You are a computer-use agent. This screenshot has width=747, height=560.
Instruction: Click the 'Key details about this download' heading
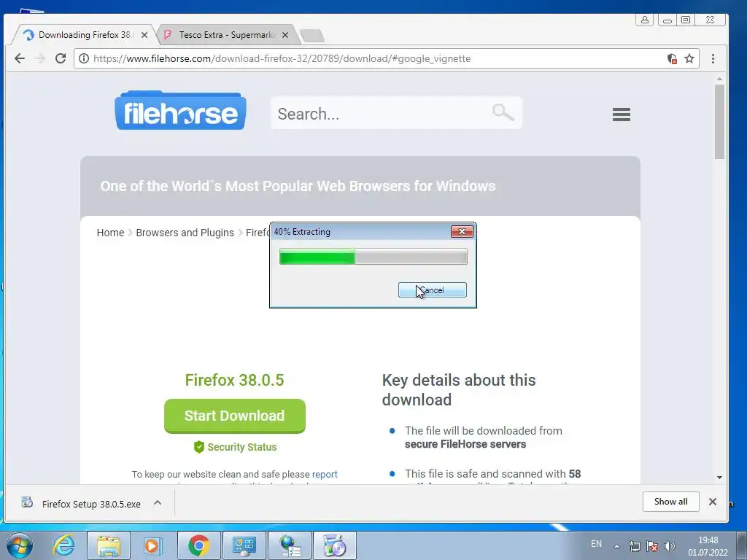(459, 390)
